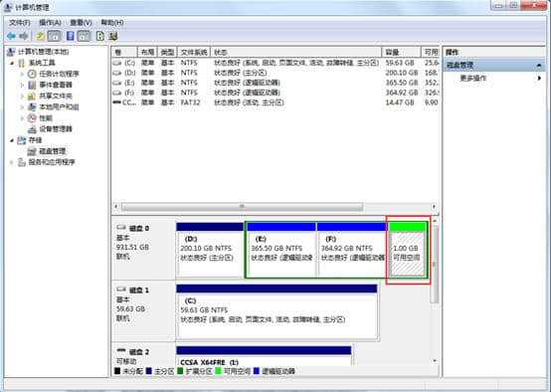Screen dimensions: 551x392
Task: Click the 磁盘 0 disk icon
Action: point(121,228)
